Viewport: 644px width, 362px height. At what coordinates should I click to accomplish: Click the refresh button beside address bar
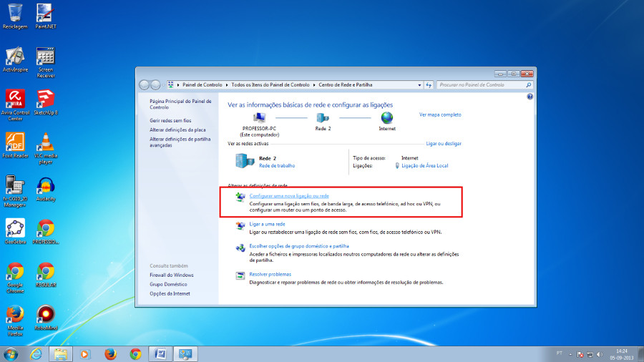tap(429, 85)
